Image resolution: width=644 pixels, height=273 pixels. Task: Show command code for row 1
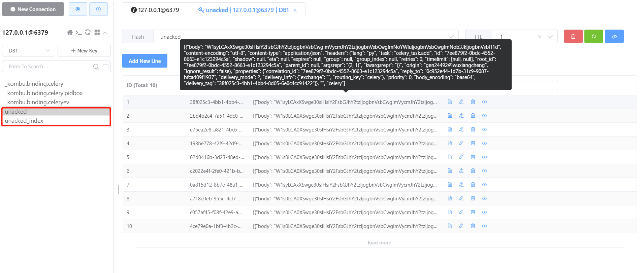[x=485, y=102]
